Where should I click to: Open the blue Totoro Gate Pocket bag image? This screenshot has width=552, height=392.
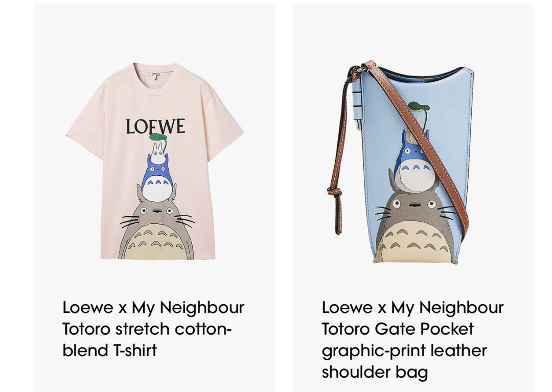[414, 161]
